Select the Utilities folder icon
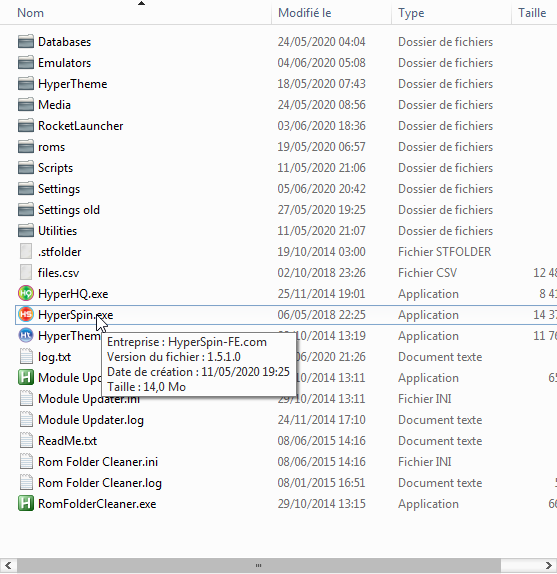The width and height of the screenshot is (557, 574). click(26, 231)
